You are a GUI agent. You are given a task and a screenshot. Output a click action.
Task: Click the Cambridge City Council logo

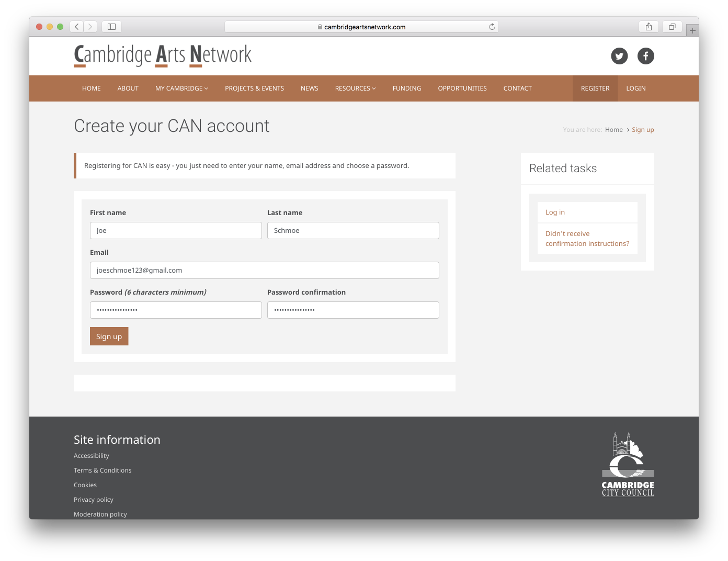point(628,465)
